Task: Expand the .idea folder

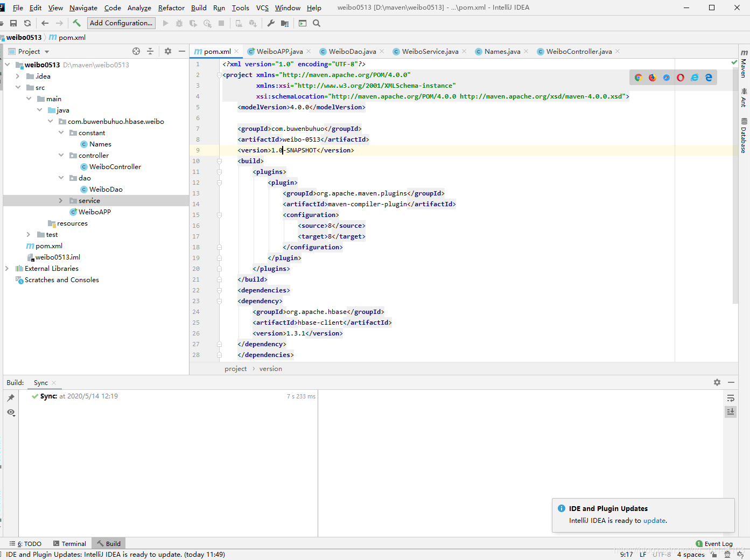Action: pyautogui.click(x=18, y=76)
